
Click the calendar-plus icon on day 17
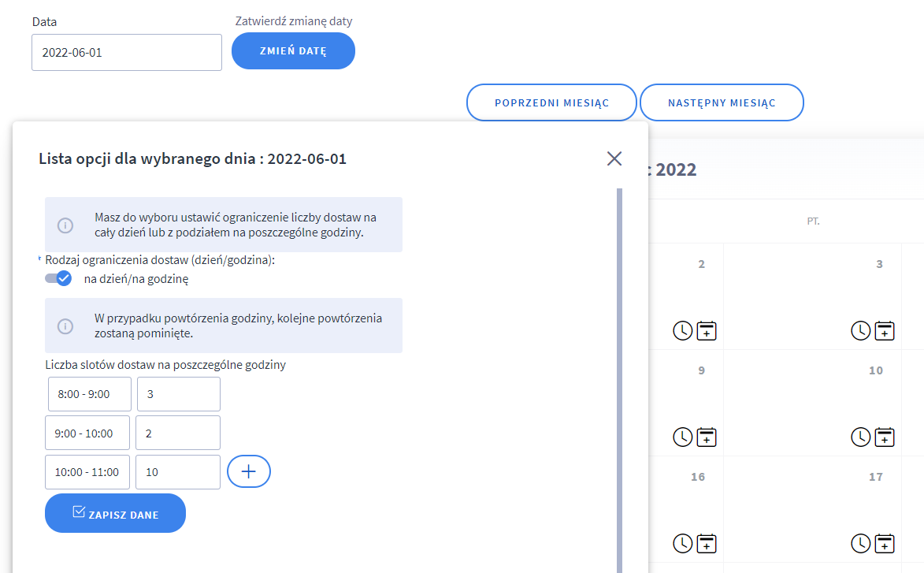[x=885, y=543]
